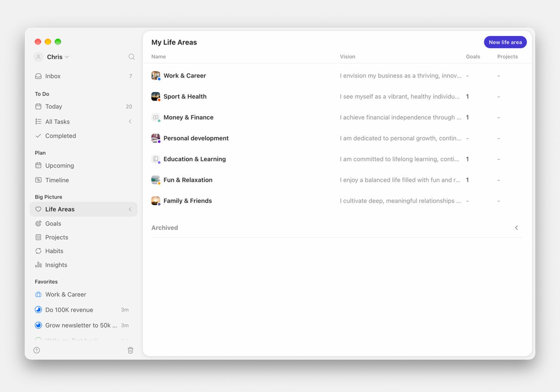Click the Personal development name

(x=196, y=138)
